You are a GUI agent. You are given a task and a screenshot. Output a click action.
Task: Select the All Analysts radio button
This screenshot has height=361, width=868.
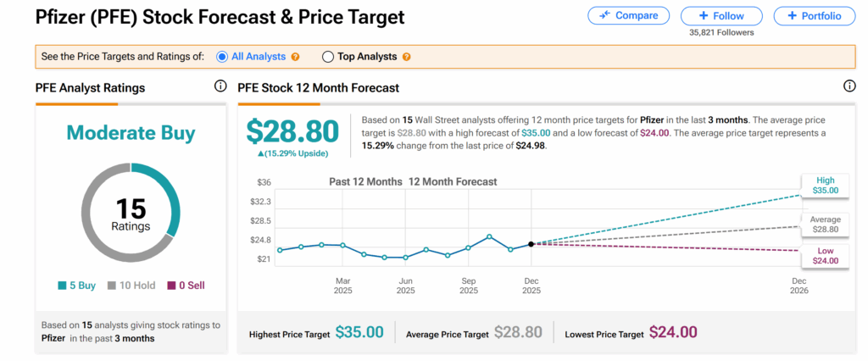pyautogui.click(x=222, y=57)
